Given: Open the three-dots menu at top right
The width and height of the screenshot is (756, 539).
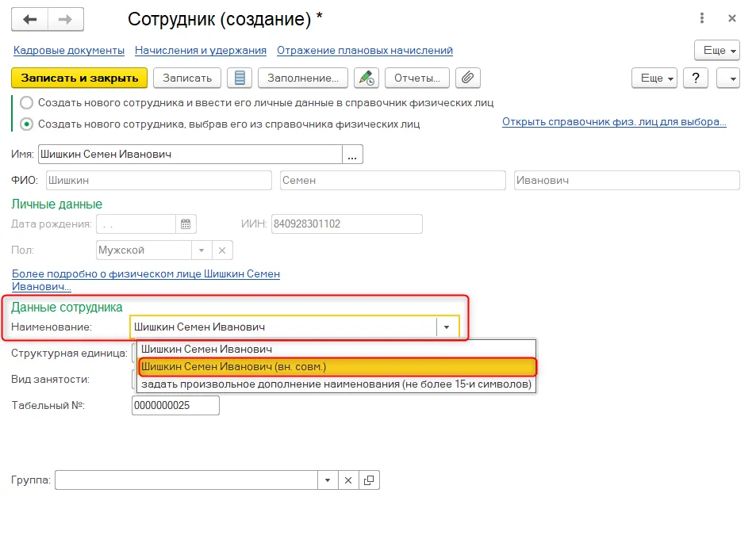Looking at the screenshot, I should [x=702, y=18].
